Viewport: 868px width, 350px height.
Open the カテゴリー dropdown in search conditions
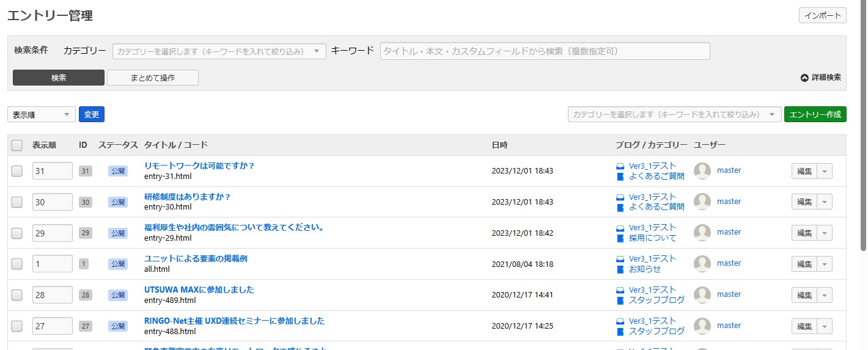click(219, 52)
